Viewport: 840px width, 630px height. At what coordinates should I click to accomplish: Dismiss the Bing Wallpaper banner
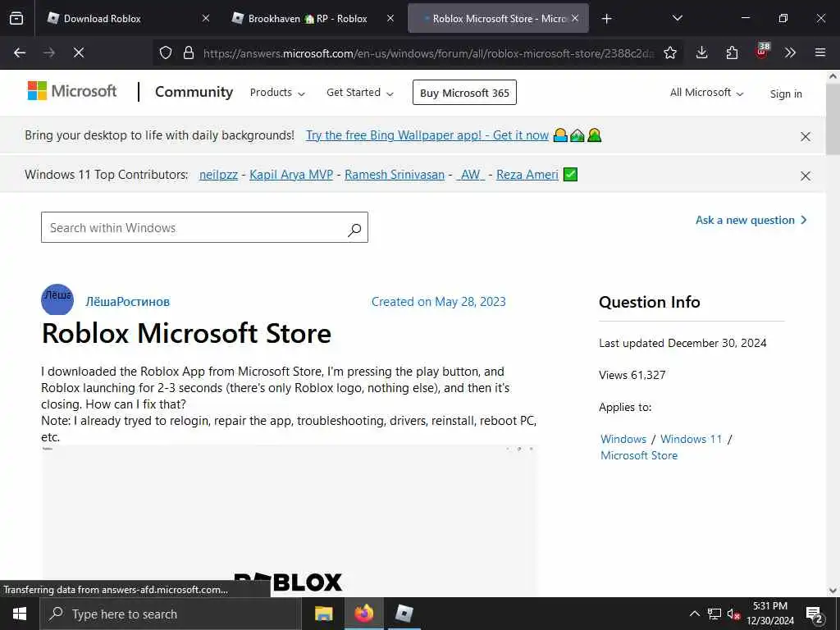(806, 137)
